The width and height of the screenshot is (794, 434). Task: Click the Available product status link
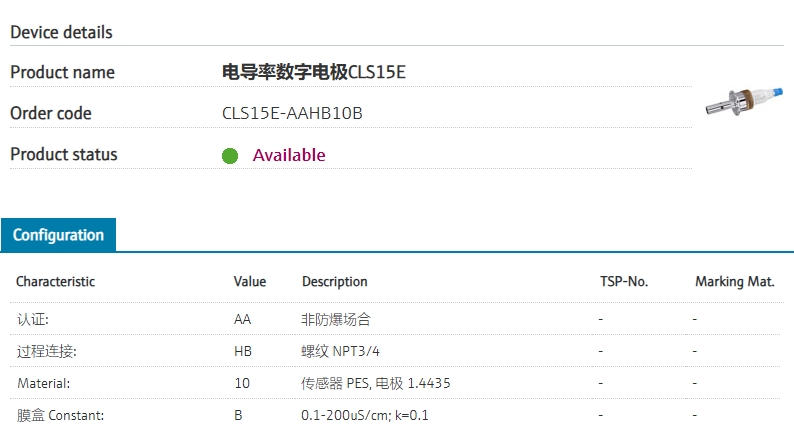(x=289, y=155)
